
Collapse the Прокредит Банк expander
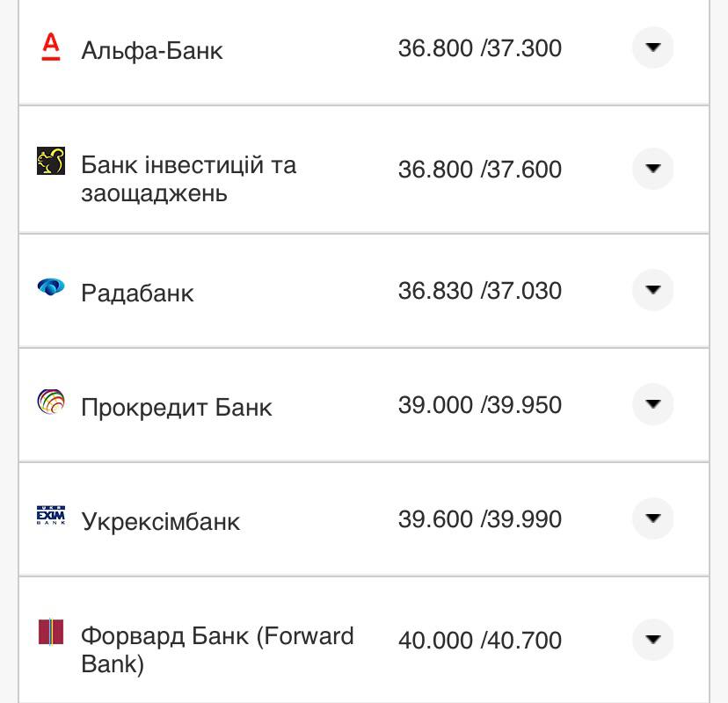[652, 405]
